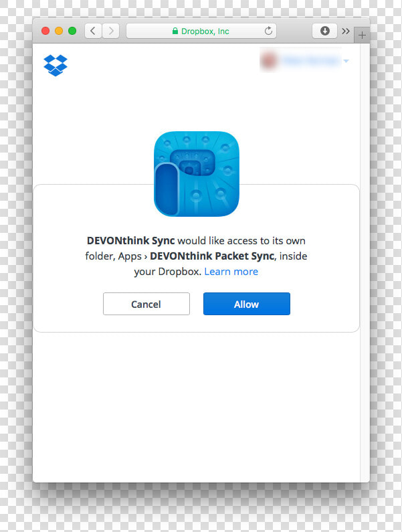Go back with the browser back arrow
The width and height of the screenshot is (402, 532).
pyautogui.click(x=92, y=31)
